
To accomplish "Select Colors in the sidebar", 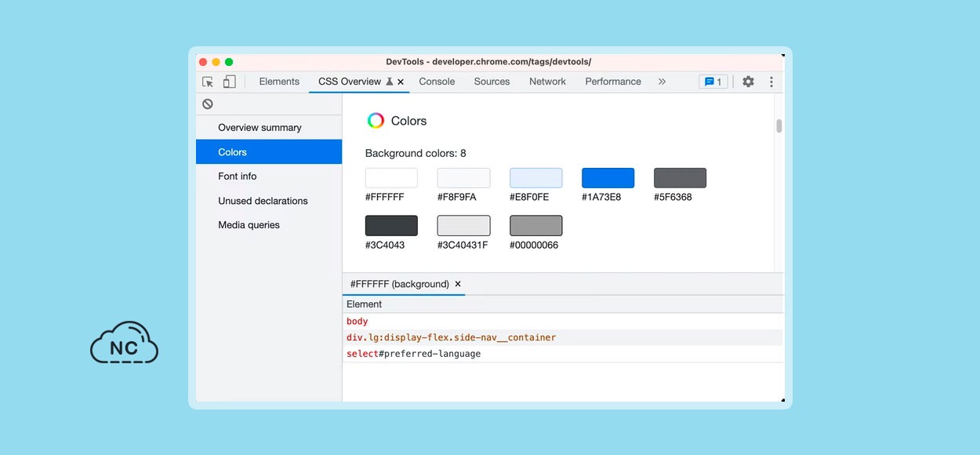I will coord(269,152).
